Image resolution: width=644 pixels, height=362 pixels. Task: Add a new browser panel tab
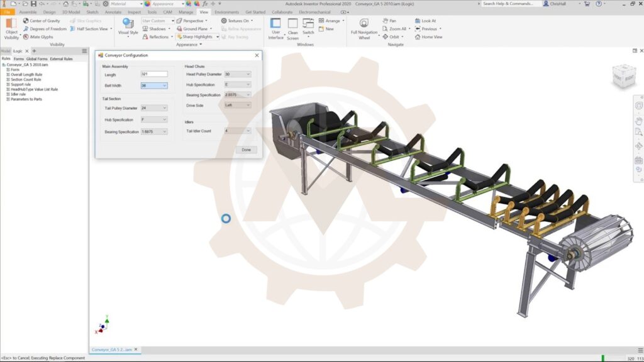[x=35, y=51]
